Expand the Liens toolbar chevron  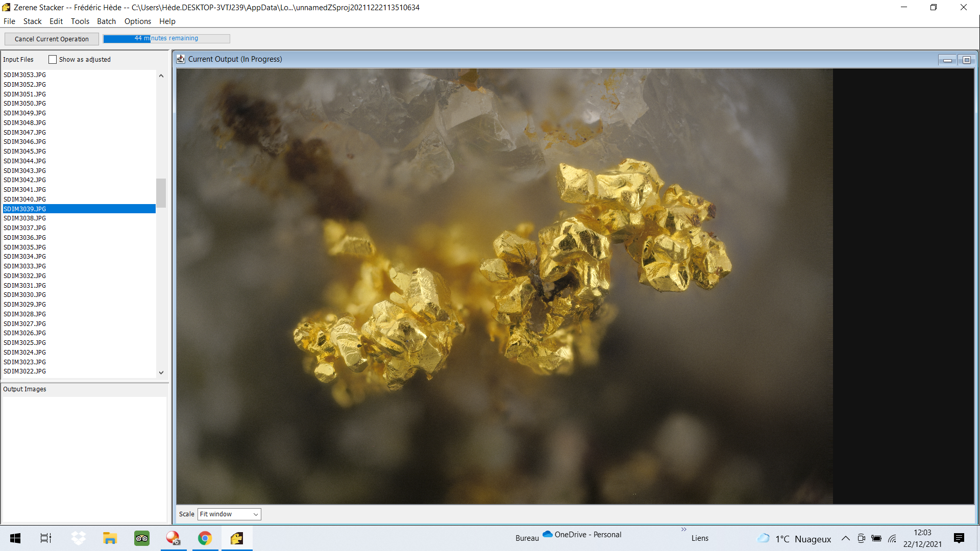(683, 530)
